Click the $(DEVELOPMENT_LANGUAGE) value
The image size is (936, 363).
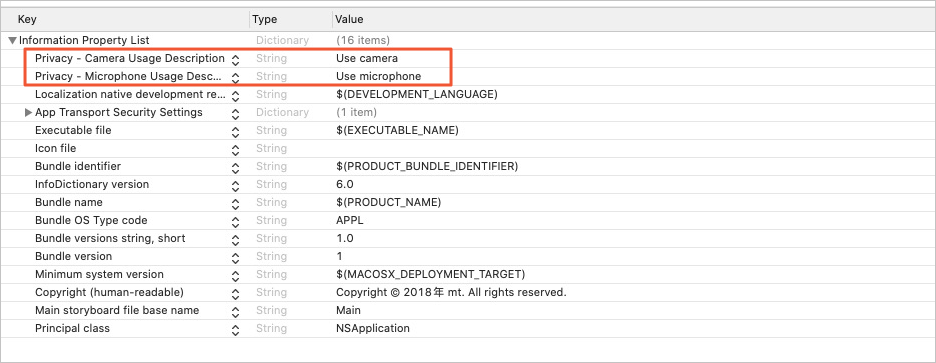[417, 94]
